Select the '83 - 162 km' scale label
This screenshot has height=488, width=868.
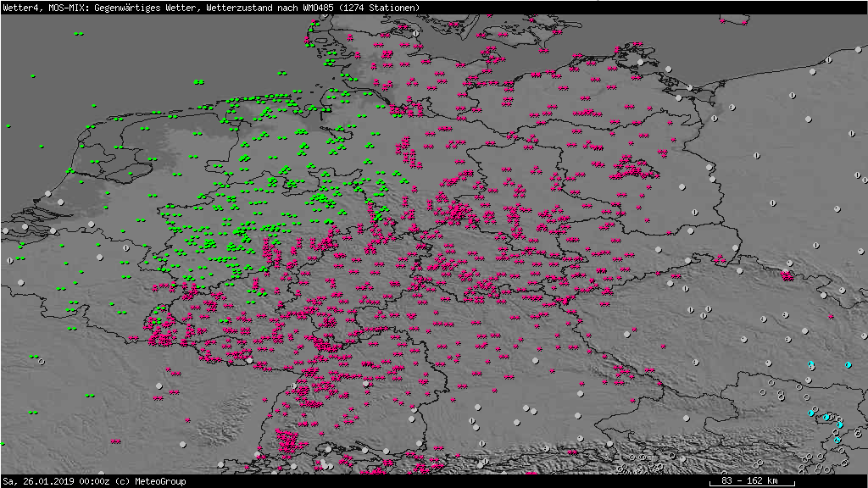tap(751, 480)
